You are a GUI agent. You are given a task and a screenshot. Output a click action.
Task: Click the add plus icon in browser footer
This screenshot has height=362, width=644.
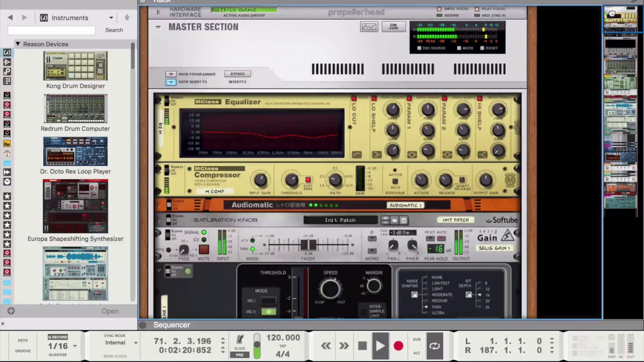point(11,311)
